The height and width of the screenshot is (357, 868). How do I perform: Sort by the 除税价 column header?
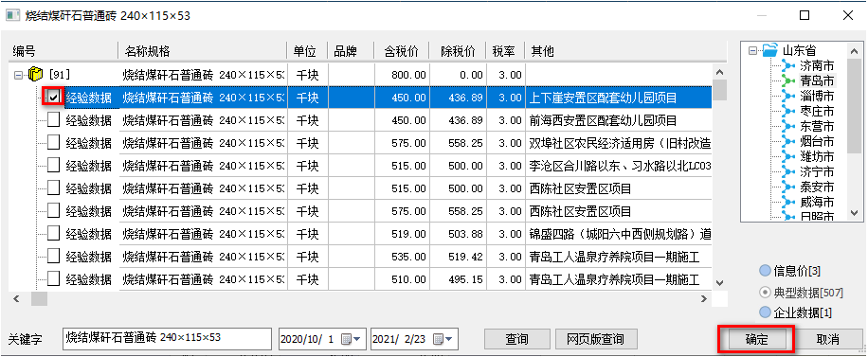pos(458,52)
